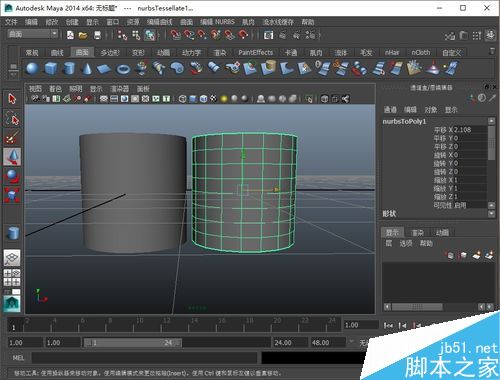Create a NURBS plane from the shelf
Image resolution: width=500 pixels, height=380 pixels.
point(104,69)
